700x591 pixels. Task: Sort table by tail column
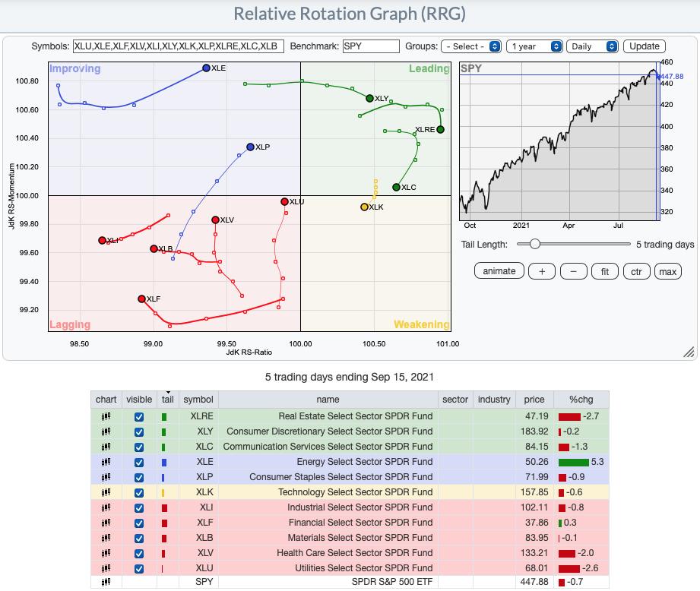pyautogui.click(x=167, y=400)
